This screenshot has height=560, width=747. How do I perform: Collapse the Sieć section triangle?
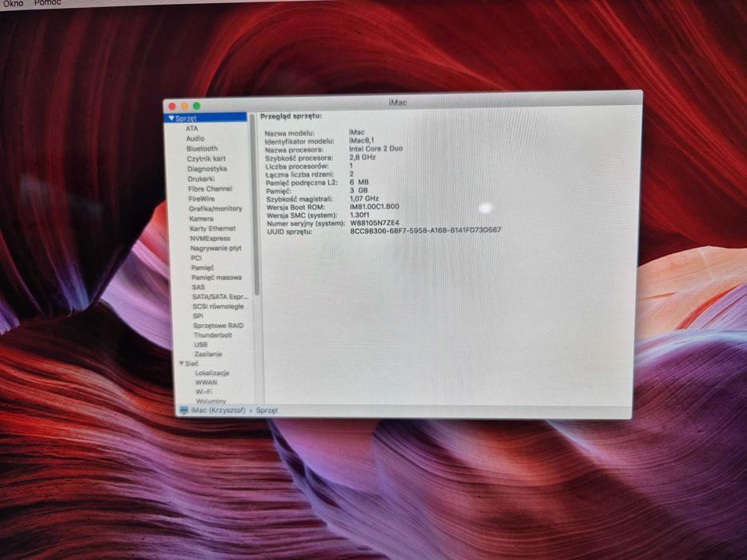tap(182, 363)
